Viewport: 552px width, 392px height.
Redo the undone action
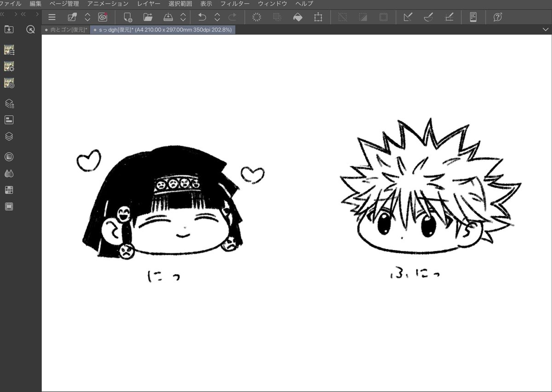click(233, 17)
